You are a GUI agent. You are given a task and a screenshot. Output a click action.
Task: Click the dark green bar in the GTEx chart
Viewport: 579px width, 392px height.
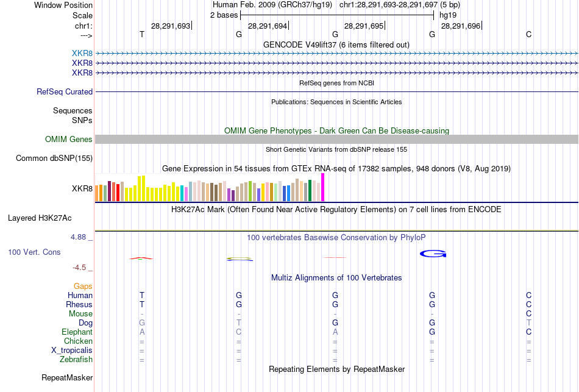point(310,191)
